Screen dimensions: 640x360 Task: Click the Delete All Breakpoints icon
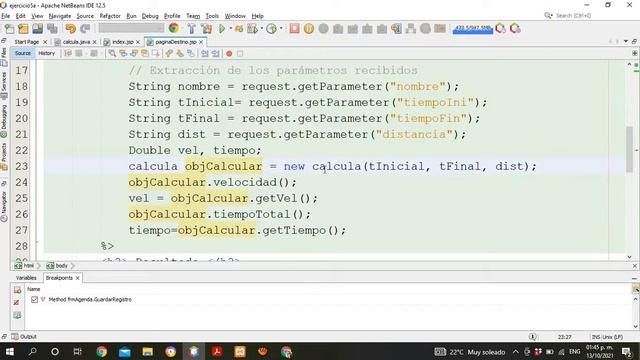(17, 302)
